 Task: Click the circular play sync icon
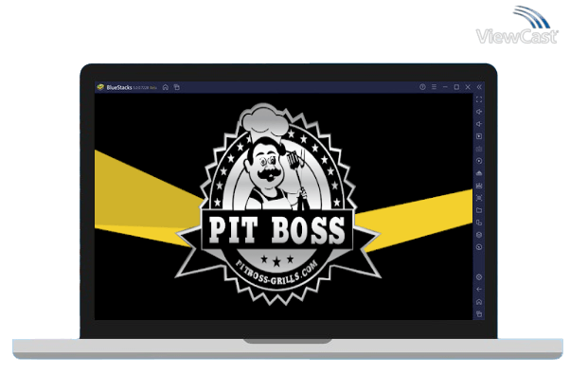click(479, 161)
